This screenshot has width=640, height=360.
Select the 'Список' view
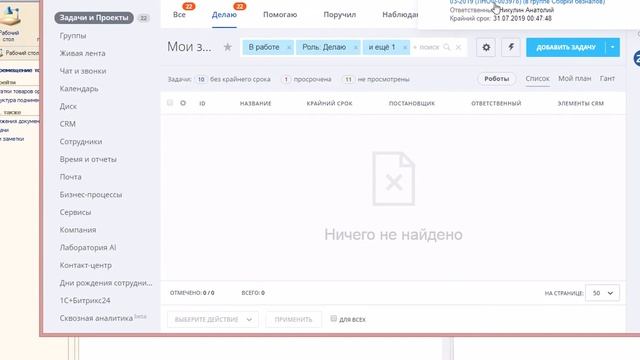[x=537, y=78]
